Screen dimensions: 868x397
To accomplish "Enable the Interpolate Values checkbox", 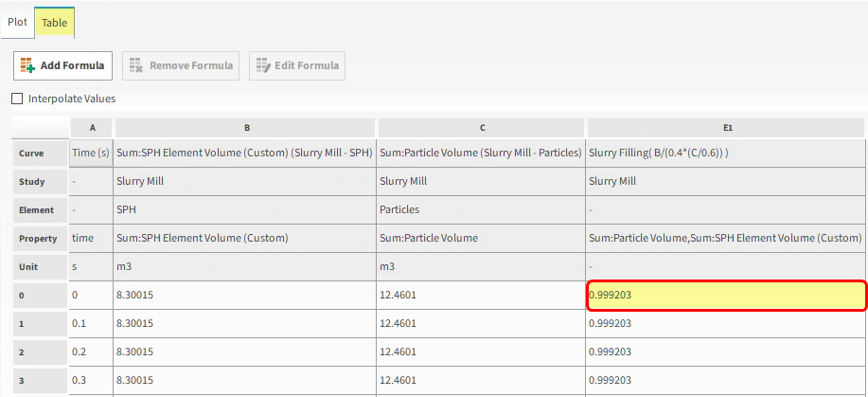I will pyautogui.click(x=17, y=99).
